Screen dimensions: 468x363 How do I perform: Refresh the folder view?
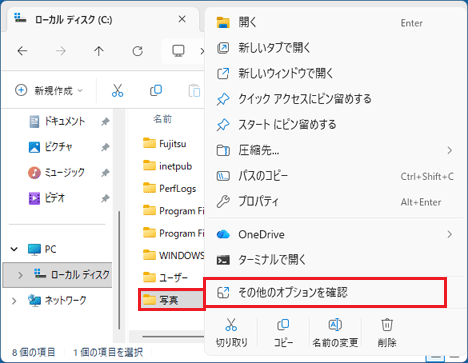(x=137, y=51)
